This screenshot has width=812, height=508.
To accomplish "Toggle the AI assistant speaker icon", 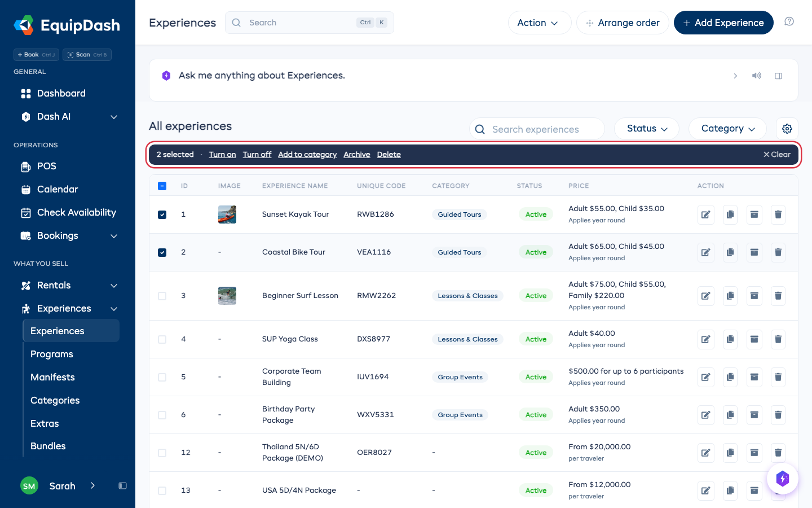I will pyautogui.click(x=757, y=76).
